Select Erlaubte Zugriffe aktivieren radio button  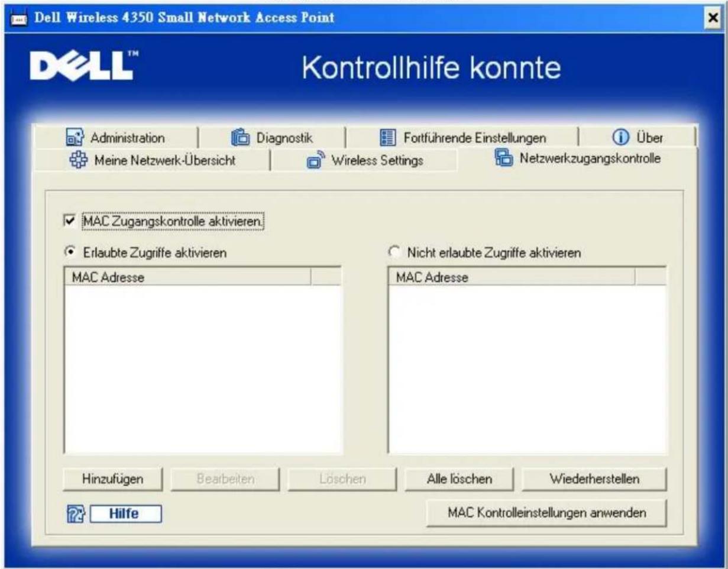coord(70,252)
